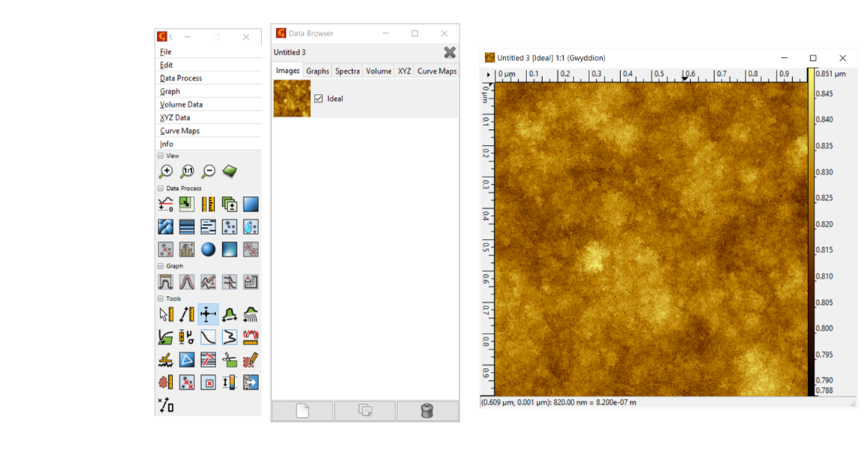Click the false color scale bar
Screen dimensions: 868x459
(811, 233)
